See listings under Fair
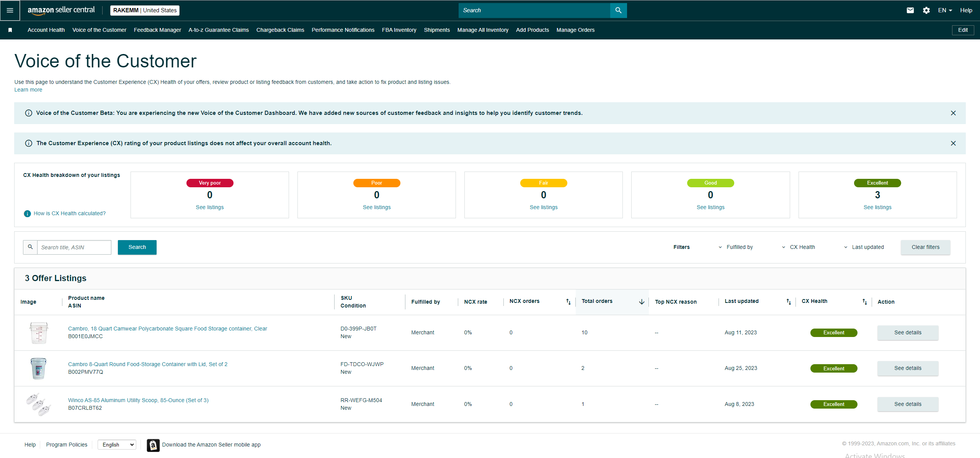The width and height of the screenshot is (980, 458). (544, 208)
